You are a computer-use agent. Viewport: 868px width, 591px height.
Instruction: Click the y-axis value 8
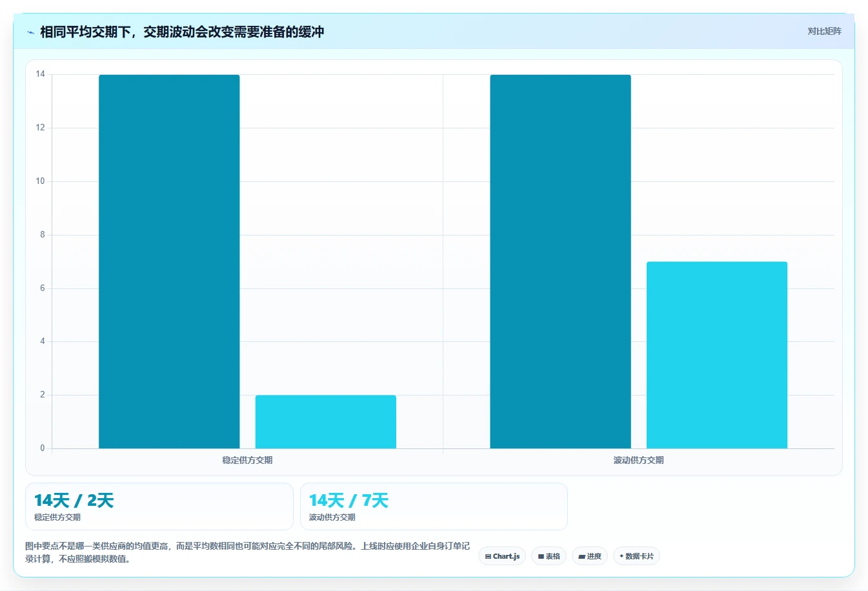(43, 235)
